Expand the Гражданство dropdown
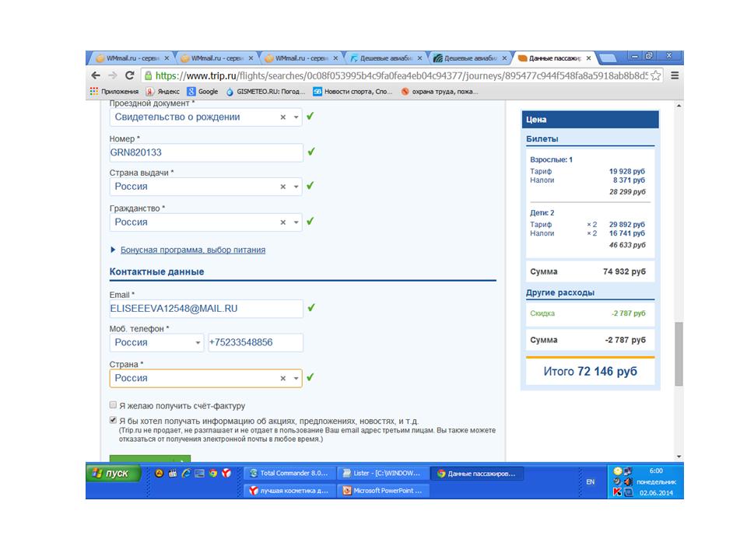Screen dimensions: 747x560 click(x=296, y=222)
